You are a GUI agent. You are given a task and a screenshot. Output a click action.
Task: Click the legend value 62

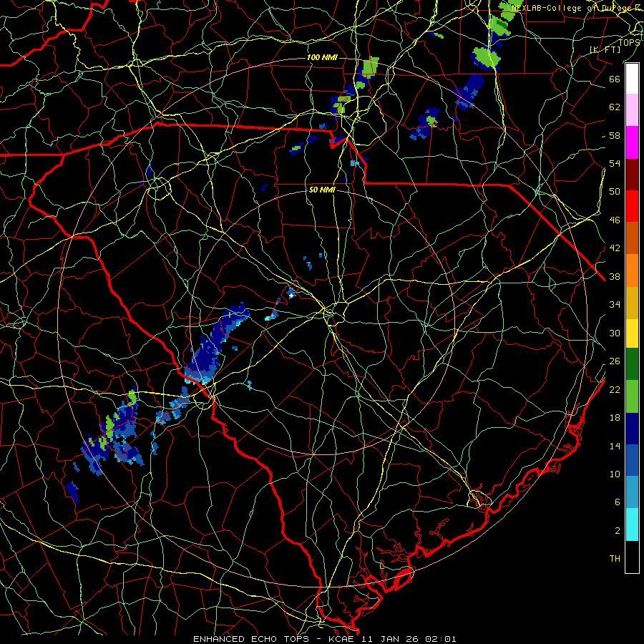pyautogui.click(x=615, y=107)
